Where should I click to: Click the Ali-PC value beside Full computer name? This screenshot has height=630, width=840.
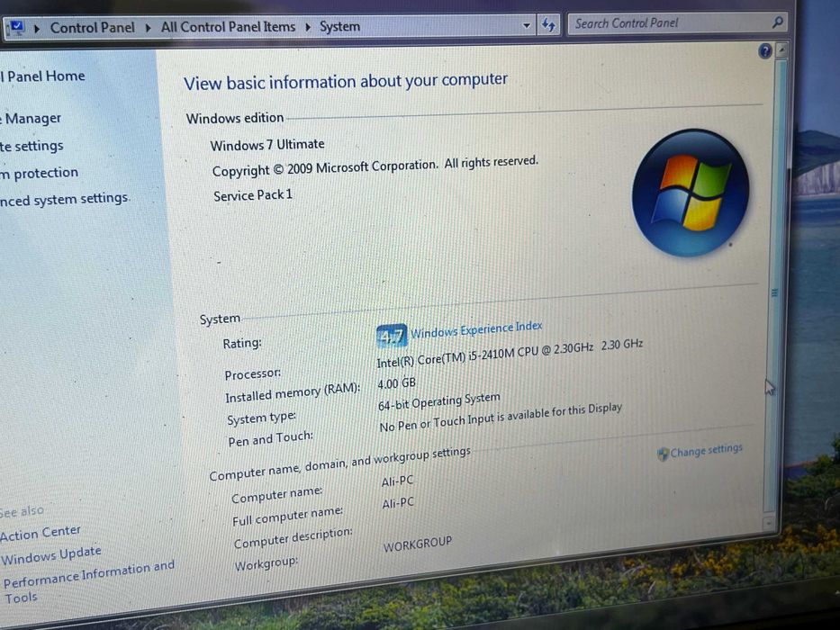[398, 503]
